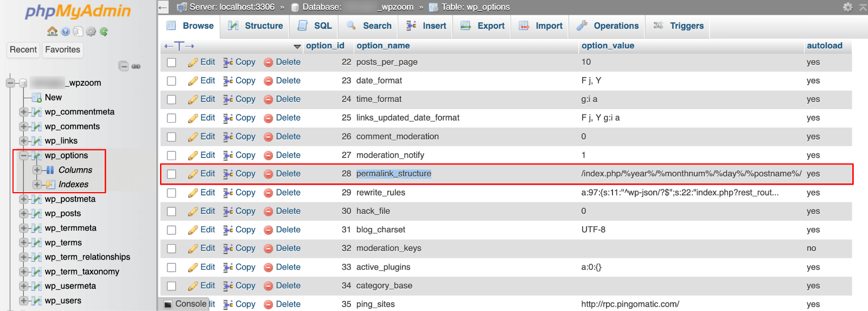Click the Recent tables button

tap(23, 49)
